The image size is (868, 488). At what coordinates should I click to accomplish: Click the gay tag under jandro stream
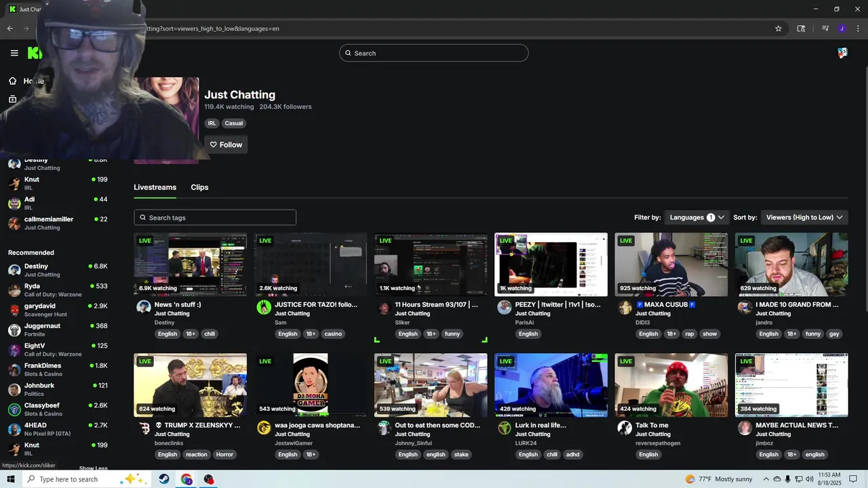coord(834,333)
